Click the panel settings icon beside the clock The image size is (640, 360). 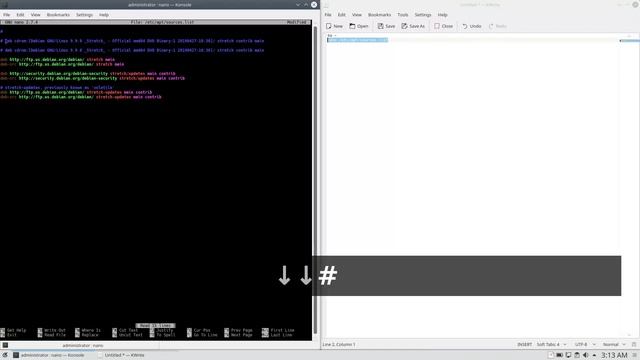(x=635, y=356)
